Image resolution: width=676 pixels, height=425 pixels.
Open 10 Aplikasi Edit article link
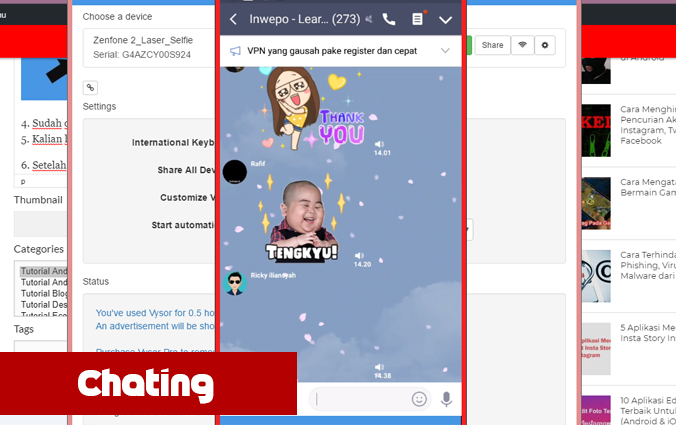[x=648, y=411]
